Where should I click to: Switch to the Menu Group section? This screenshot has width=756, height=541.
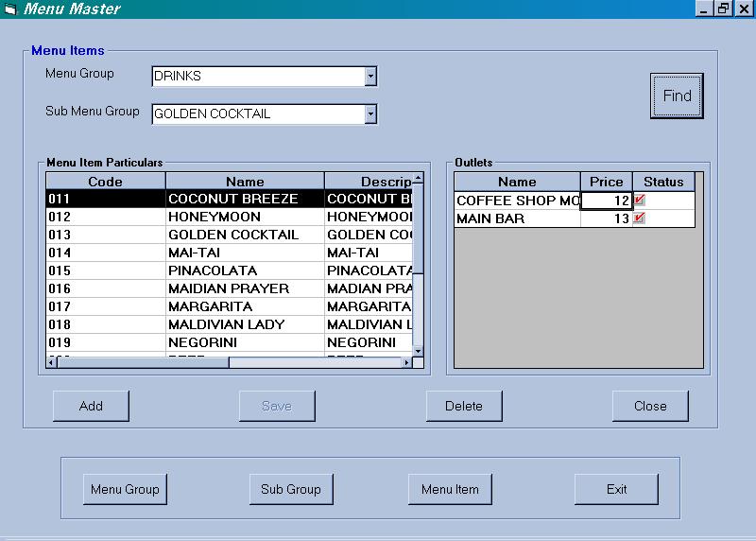(x=125, y=489)
